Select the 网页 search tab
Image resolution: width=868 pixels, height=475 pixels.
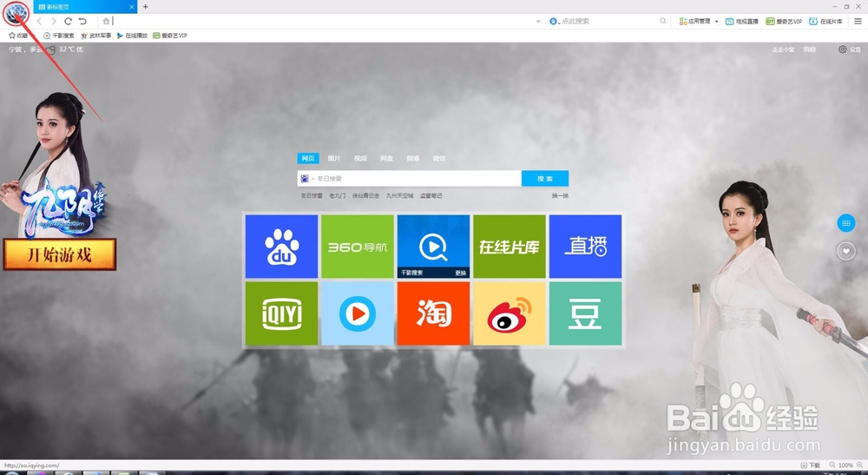pyautogui.click(x=308, y=158)
